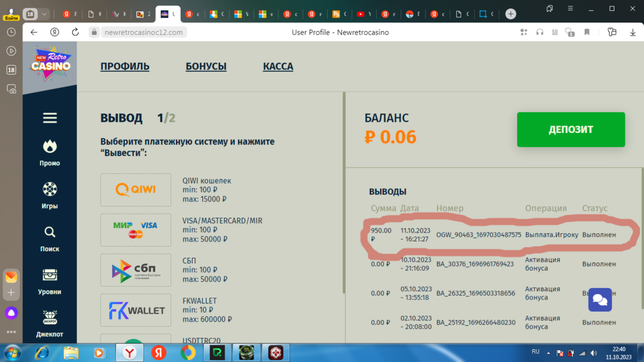Open Google Chrome from the taskbar
Image resolution: width=644 pixels, height=362 pixels.
click(x=188, y=352)
